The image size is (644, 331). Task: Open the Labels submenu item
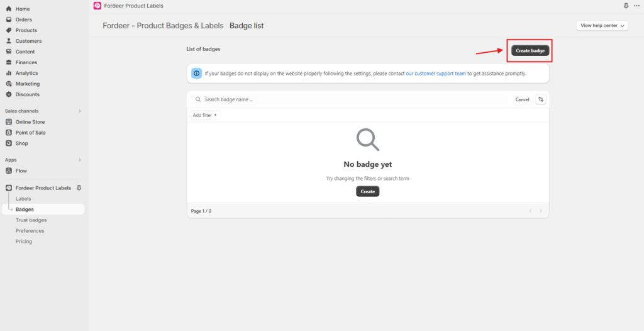(x=23, y=199)
